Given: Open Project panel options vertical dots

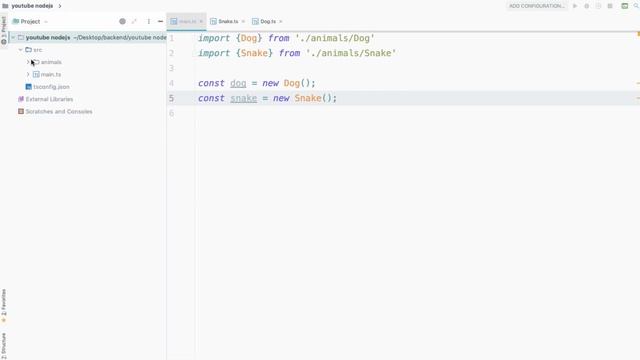Looking at the screenshot, I should pos(149,21).
